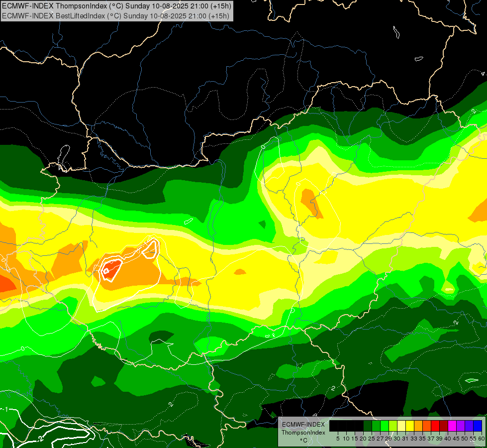Click the legend tick value 25

click(x=372, y=439)
